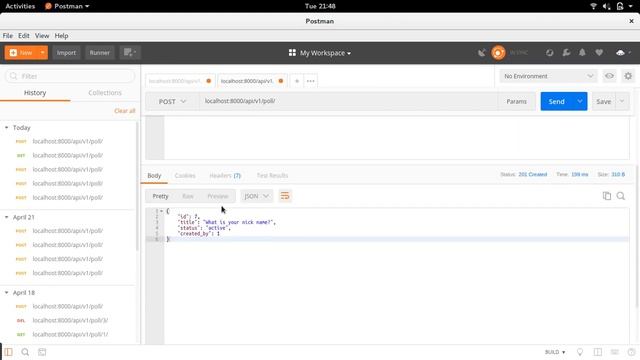Open the BUILD mode dropdown
Viewport: 640px width, 360px height.
(555, 352)
